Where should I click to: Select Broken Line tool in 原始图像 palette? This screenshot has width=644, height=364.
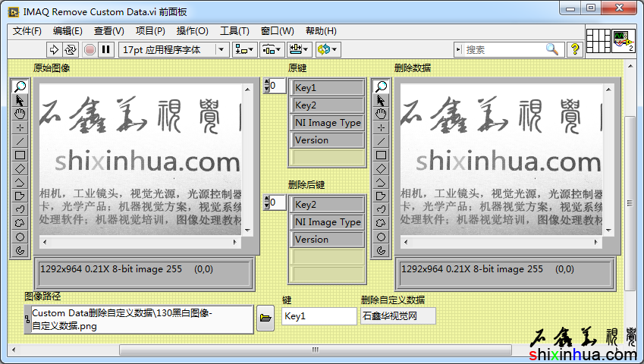coord(20,182)
